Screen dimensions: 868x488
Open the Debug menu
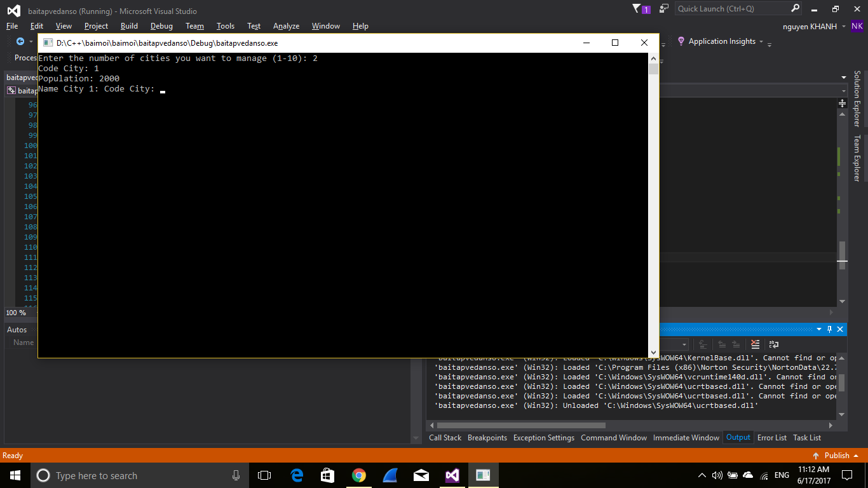click(x=161, y=26)
